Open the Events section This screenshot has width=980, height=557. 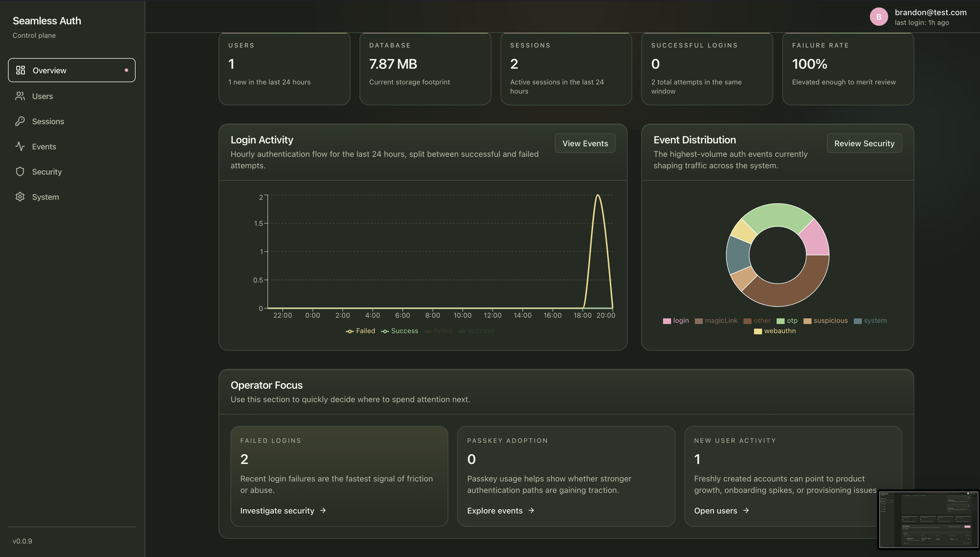point(72,147)
